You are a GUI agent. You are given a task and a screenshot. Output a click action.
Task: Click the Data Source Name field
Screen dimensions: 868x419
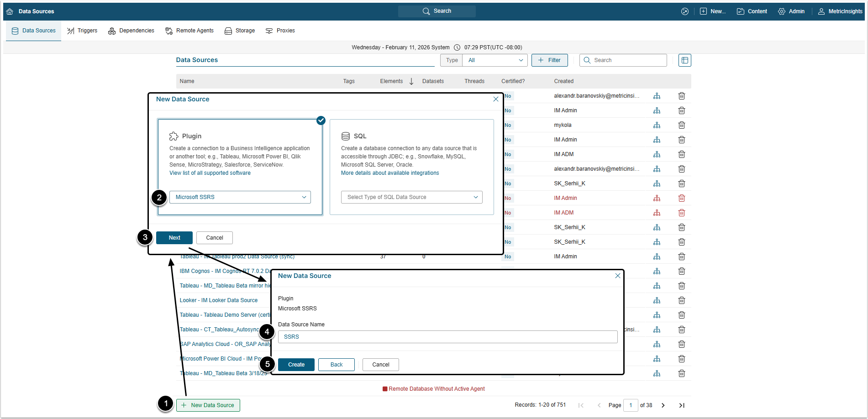[447, 337]
